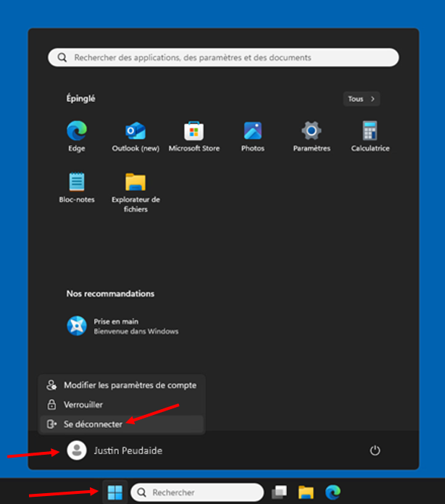Click the Start menu search field
The image size is (445, 504).
tap(223, 57)
